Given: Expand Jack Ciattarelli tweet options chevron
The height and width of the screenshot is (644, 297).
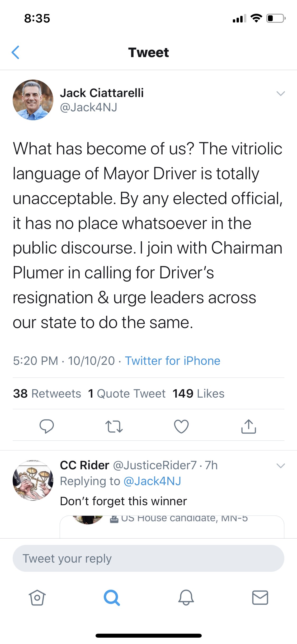Looking at the screenshot, I should point(280,93).
